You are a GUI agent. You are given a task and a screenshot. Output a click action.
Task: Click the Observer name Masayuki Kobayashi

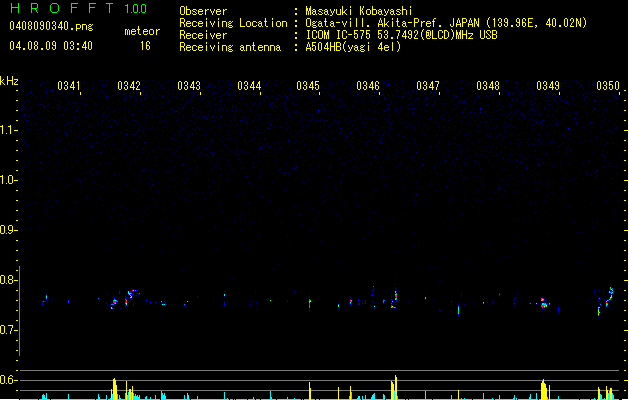pyautogui.click(x=359, y=11)
